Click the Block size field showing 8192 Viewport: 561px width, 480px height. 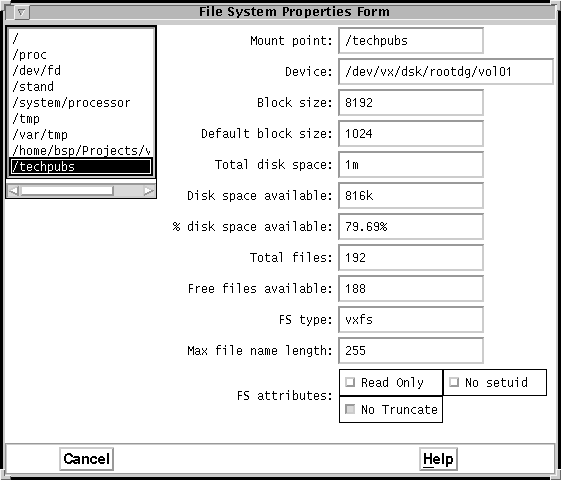411,103
